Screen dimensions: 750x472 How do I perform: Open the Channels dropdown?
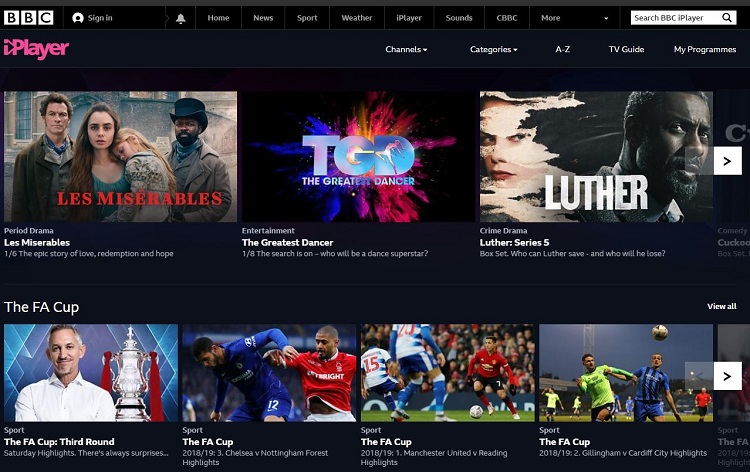click(x=406, y=49)
